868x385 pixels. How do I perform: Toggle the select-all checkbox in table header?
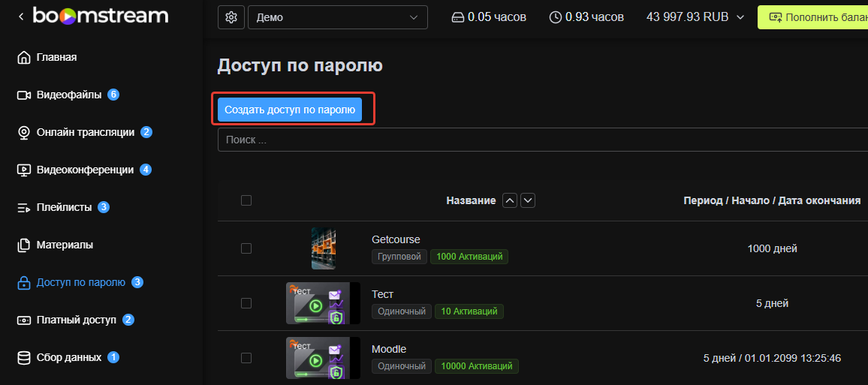point(246,200)
